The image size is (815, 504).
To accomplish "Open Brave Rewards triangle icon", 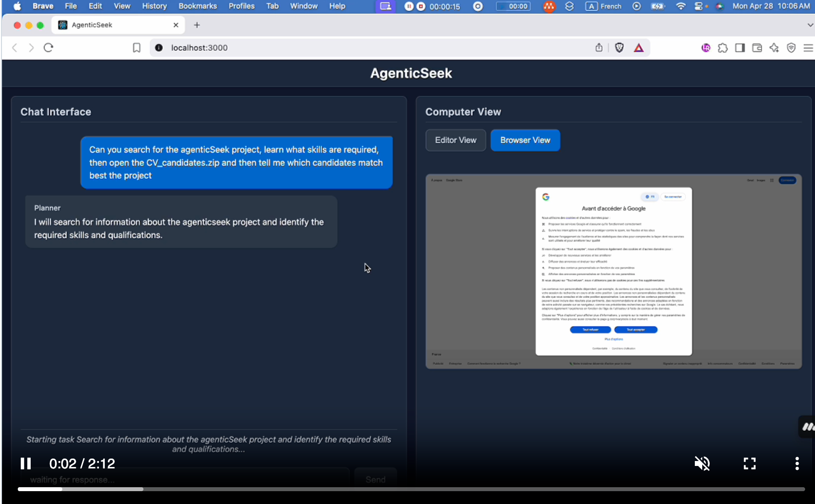I will tap(639, 47).
